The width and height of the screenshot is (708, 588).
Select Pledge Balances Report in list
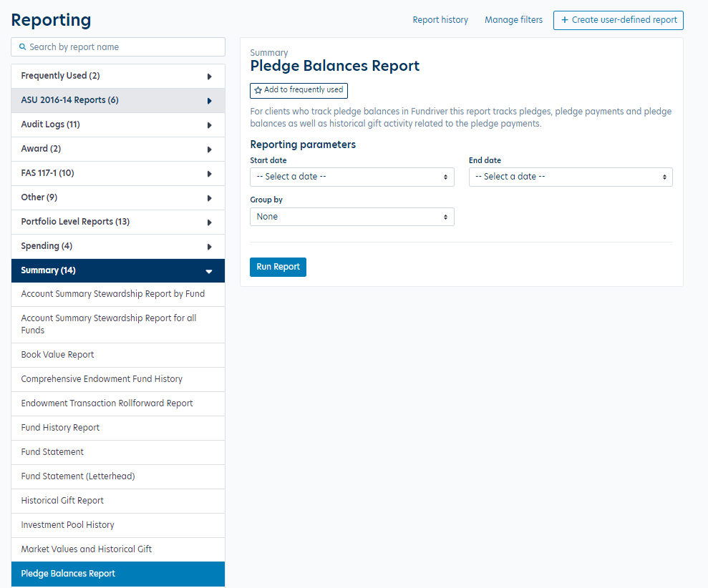(118, 574)
